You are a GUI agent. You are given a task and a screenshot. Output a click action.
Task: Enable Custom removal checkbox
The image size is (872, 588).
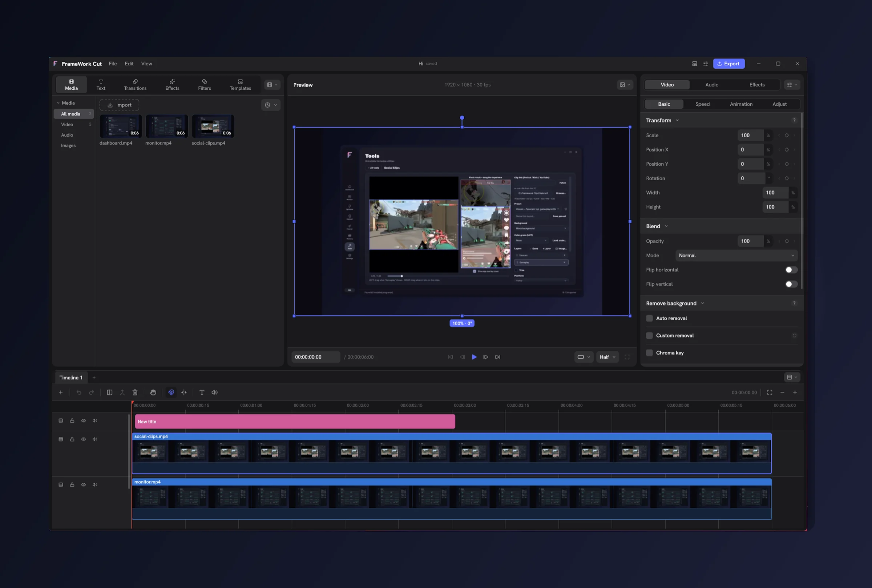650,336
